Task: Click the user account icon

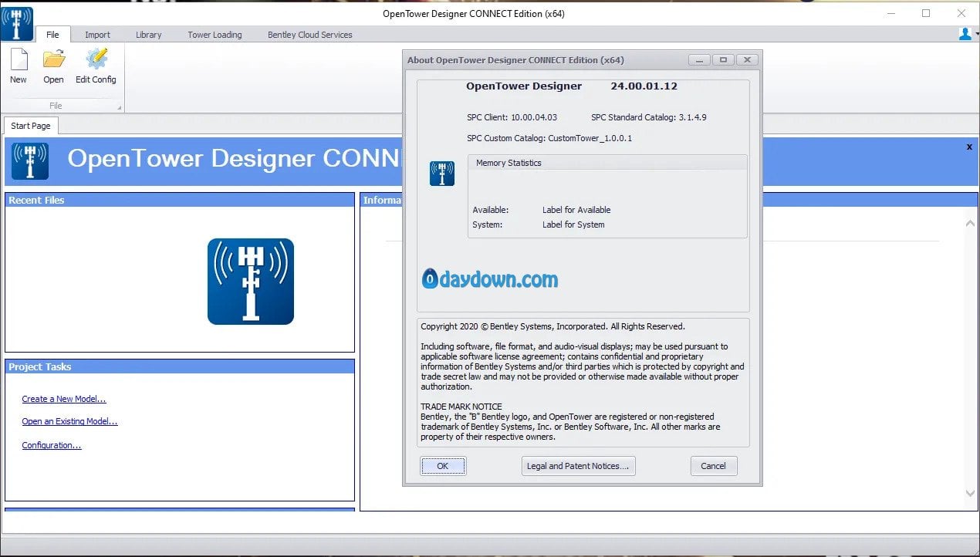Action: (965, 34)
